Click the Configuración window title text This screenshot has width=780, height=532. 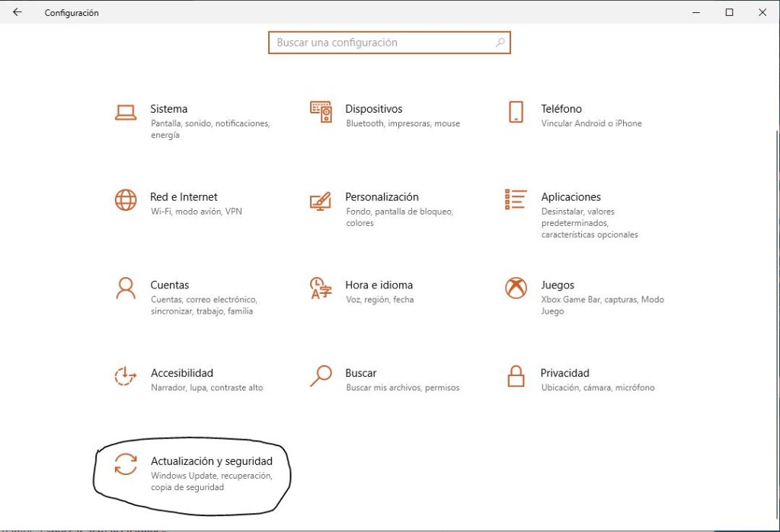tap(72, 13)
